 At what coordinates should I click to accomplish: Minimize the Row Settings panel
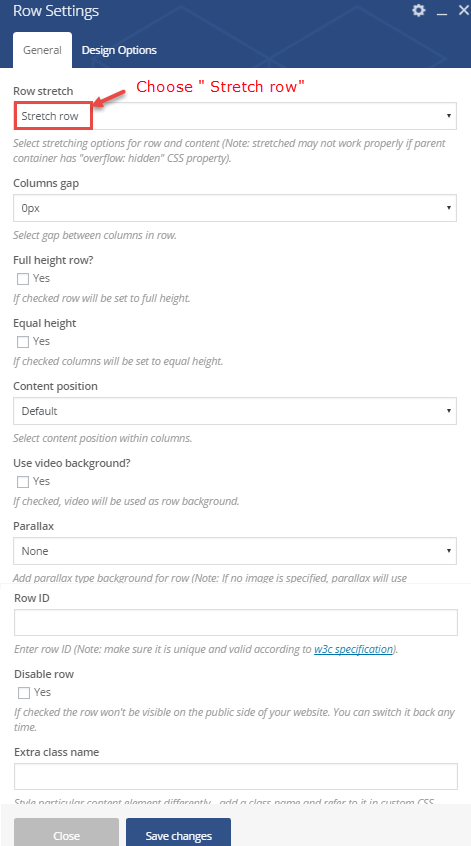442,11
